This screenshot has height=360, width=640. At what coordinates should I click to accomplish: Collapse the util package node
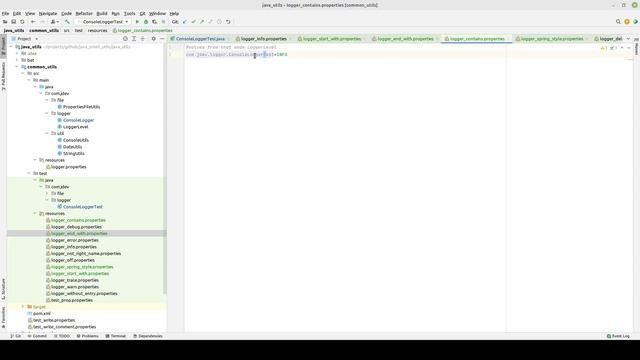pyautogui.click(x=47, y=133)
